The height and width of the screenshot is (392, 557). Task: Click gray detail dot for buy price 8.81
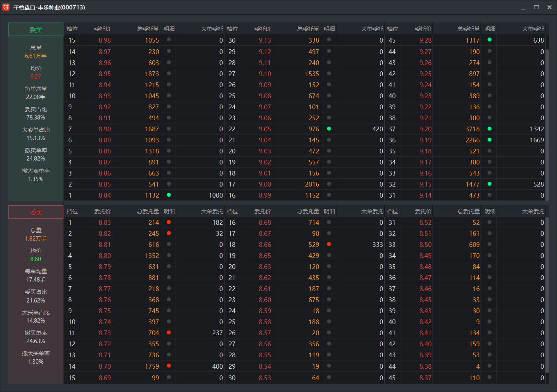click(x=169, y=244)
